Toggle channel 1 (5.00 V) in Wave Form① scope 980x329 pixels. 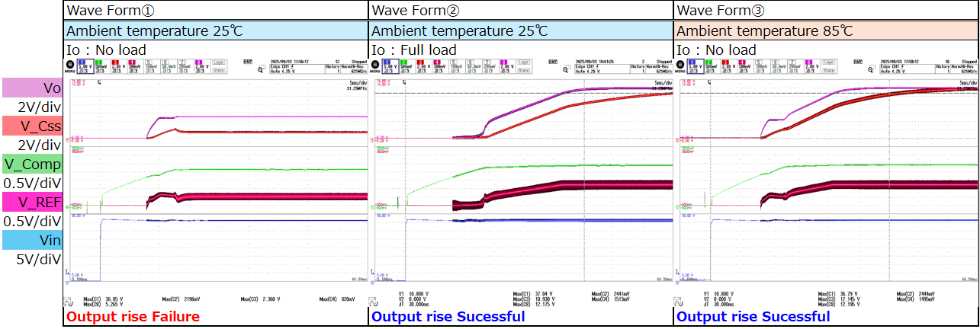[85, 66]
